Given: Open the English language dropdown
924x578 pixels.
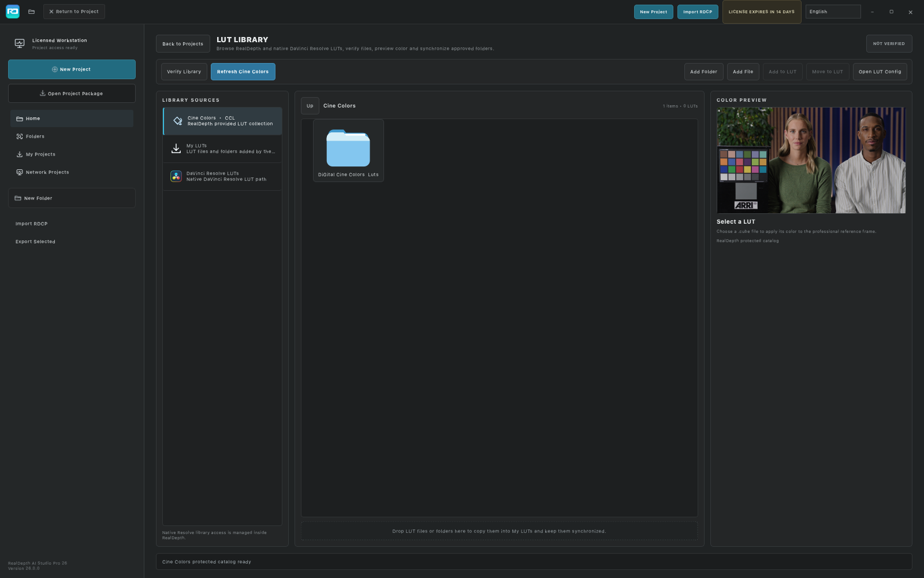Looking at the screenshot, I should pyautogui.click(x=833, y=12).
